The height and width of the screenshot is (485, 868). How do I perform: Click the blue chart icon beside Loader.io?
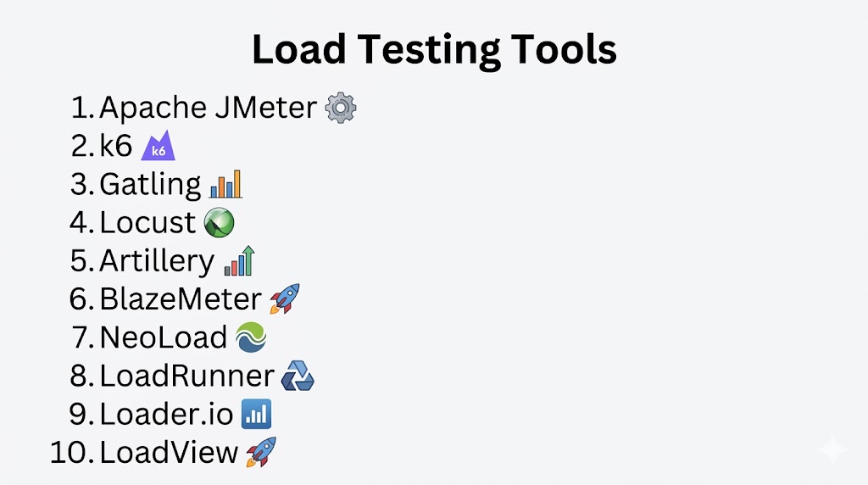(x=256, y=414)
